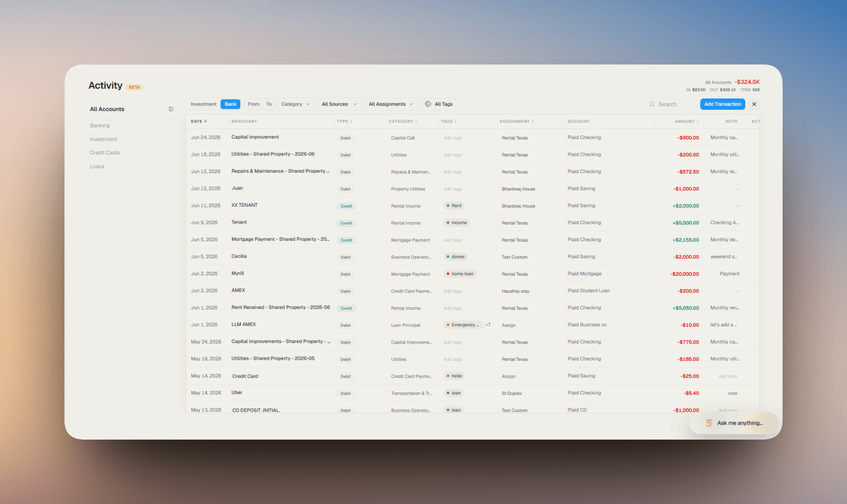Click the loan tag on Uber row
Viewport: 847px width, 504px height.
click(454, 393)
